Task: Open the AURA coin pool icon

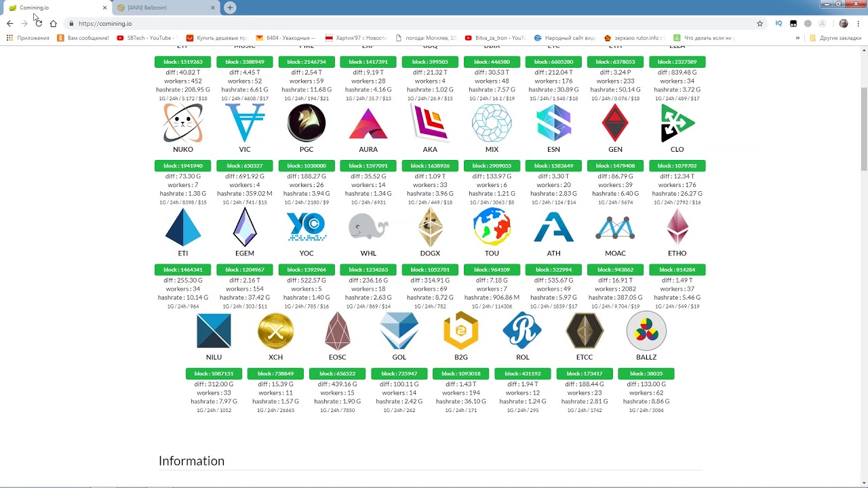Action: point(368,123)
